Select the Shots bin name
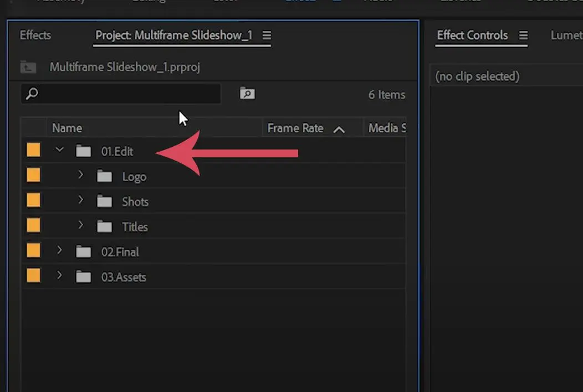The width and height of the screenshot is (583, 392). [135, 202]
